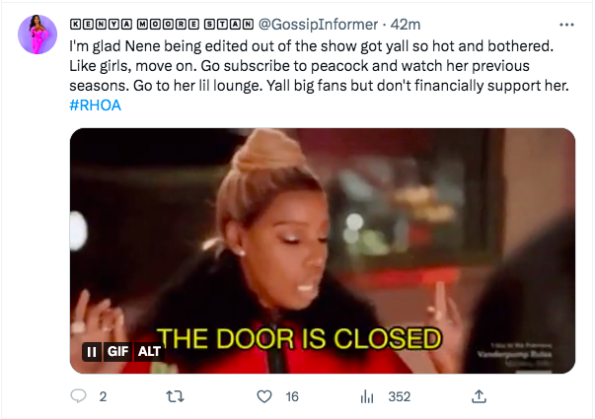Click the reply speech bubble icon
Image resolution: width=595 pixels, height=419 pixels.
coord(79,397)
